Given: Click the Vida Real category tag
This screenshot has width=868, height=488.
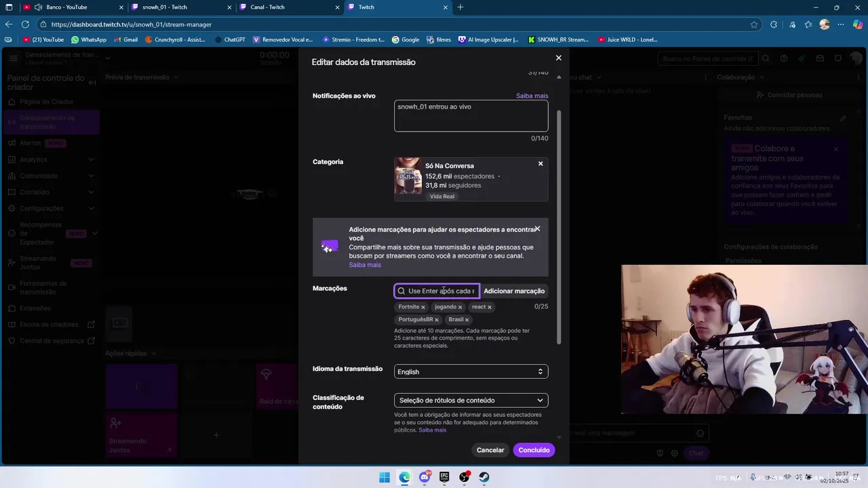Looking at the screenshot, I should [442, 197].
